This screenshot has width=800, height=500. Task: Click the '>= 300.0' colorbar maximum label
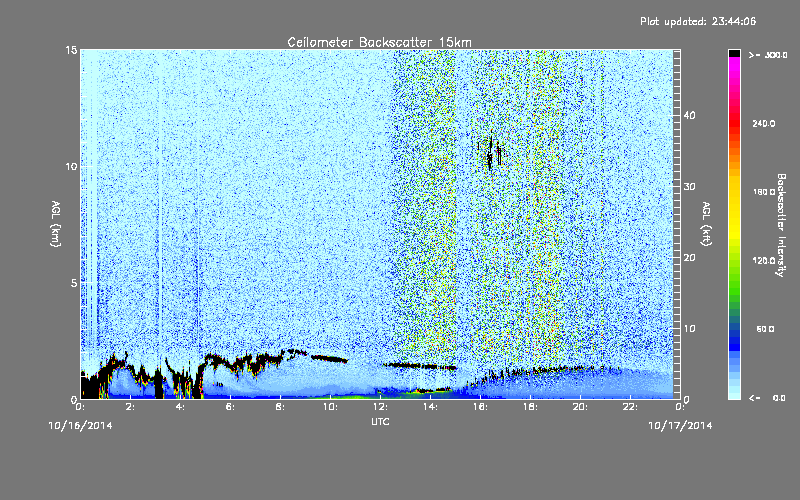tap(768, 55)
